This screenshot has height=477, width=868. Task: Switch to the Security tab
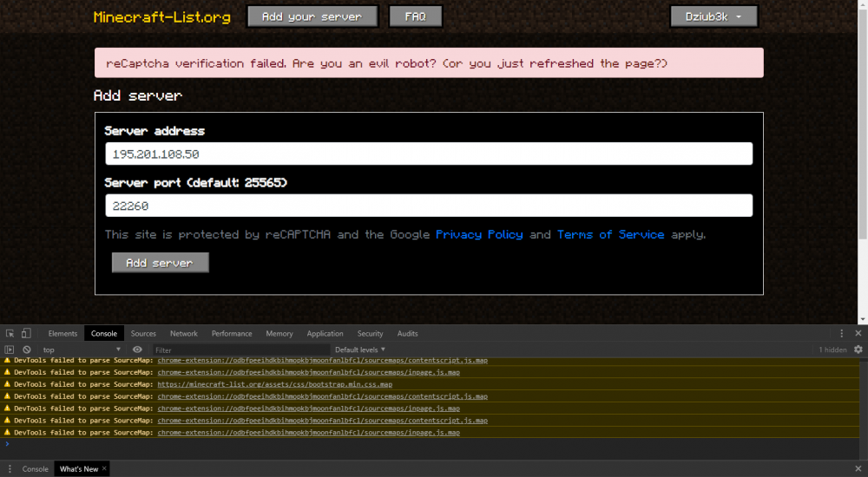click(x=370, y=334)
